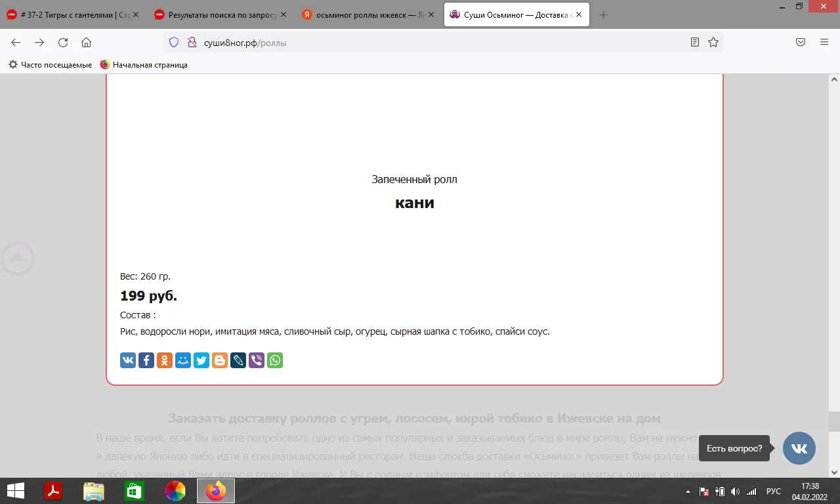Go back to the previous page
840x504 pixels.
coord(16,43)
